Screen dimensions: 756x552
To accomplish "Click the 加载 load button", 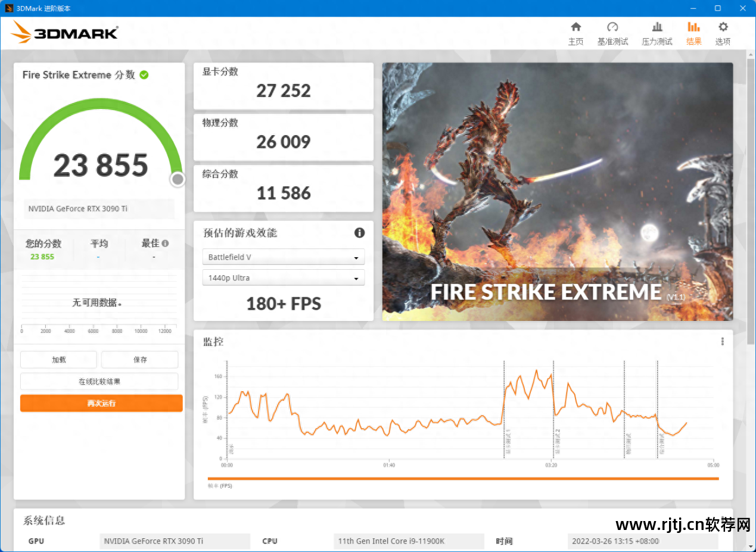I will 58,360.
